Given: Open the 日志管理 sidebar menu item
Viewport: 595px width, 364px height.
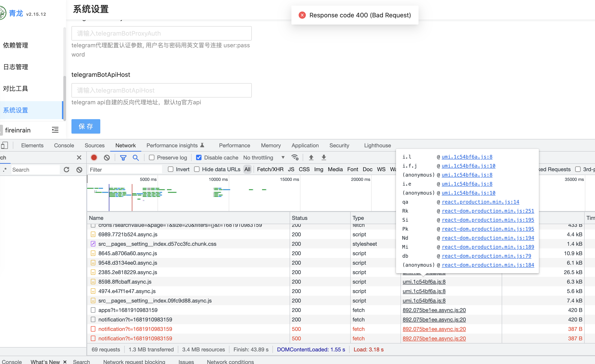Looking at the screenshot, I should (x=16, y=67).
